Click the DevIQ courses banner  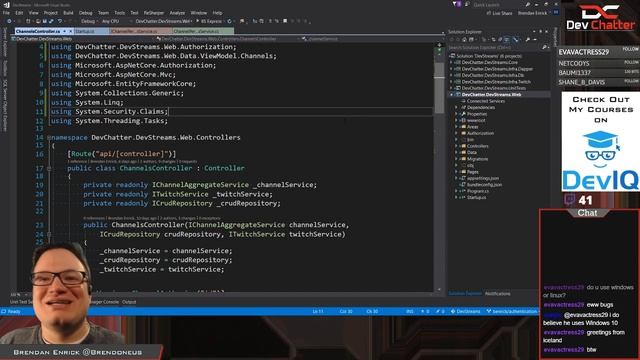600,141
